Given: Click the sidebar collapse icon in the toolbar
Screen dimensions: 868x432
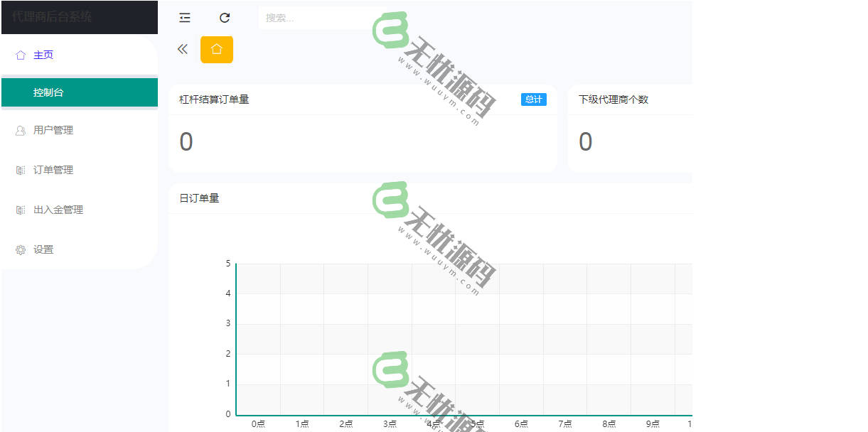Looking at the screenshot, I should tap(184, 17).
